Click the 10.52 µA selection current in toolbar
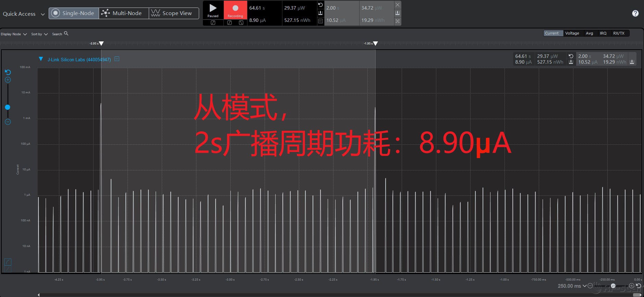 336,20
